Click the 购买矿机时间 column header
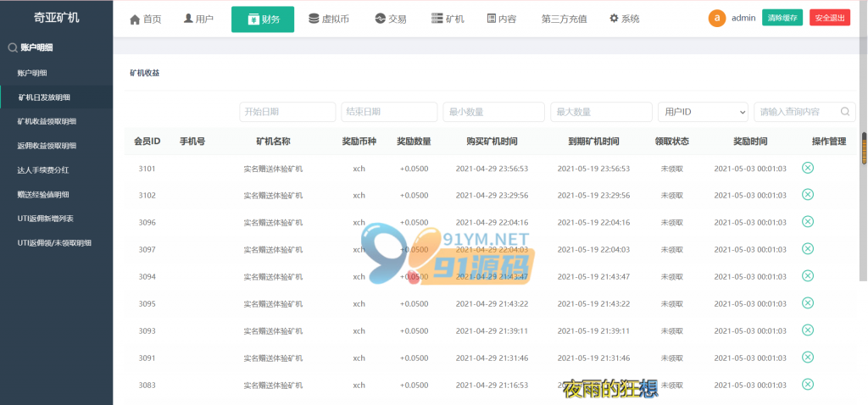 pyautogui.click(x=492, y=141)
